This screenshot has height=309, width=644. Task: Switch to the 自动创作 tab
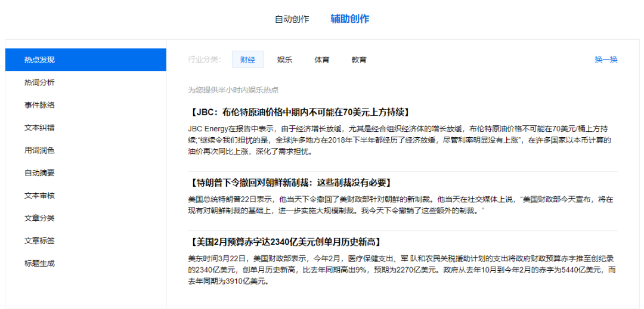292,19
